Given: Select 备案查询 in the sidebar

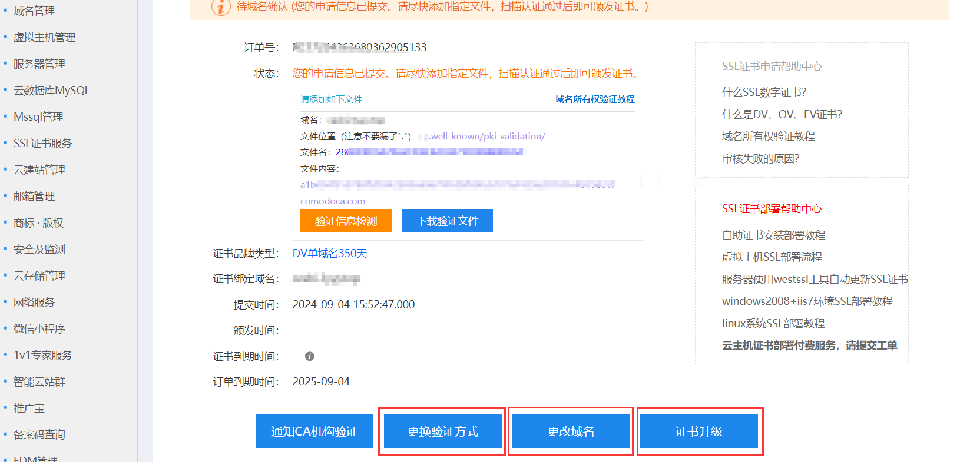Looking at the screenshot, I should coord(39,434).
